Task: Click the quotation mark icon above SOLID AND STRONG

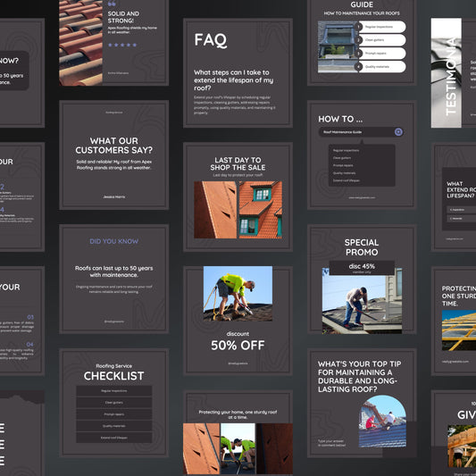Action: tap(112, 4)
